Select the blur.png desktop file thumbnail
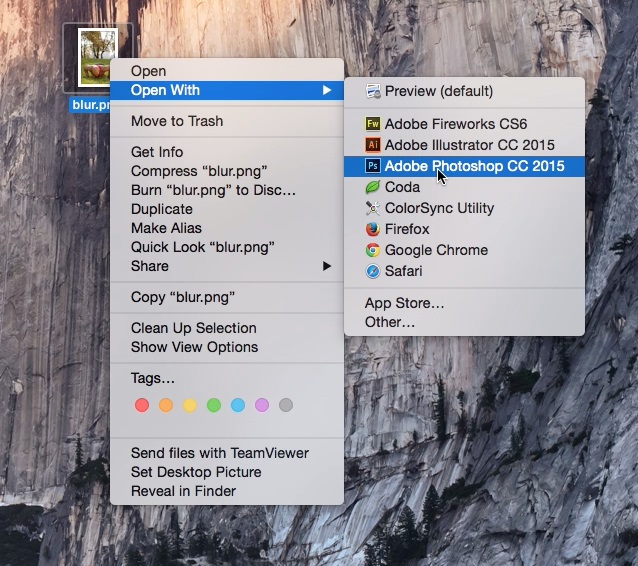 [x=98, y=57]
